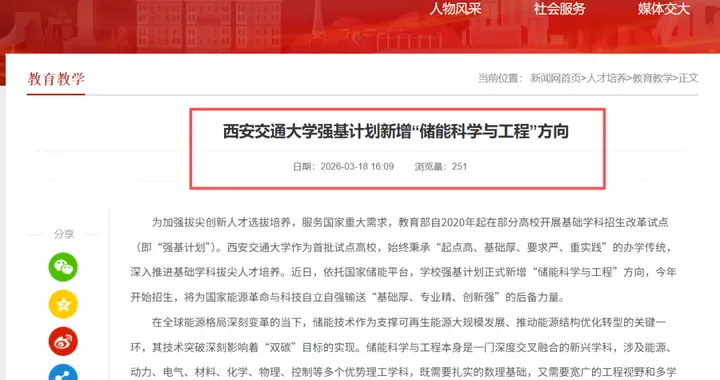Go to 教育教学 breadcrumb link
The image size is (720, 380).
[x=652, y=78]
